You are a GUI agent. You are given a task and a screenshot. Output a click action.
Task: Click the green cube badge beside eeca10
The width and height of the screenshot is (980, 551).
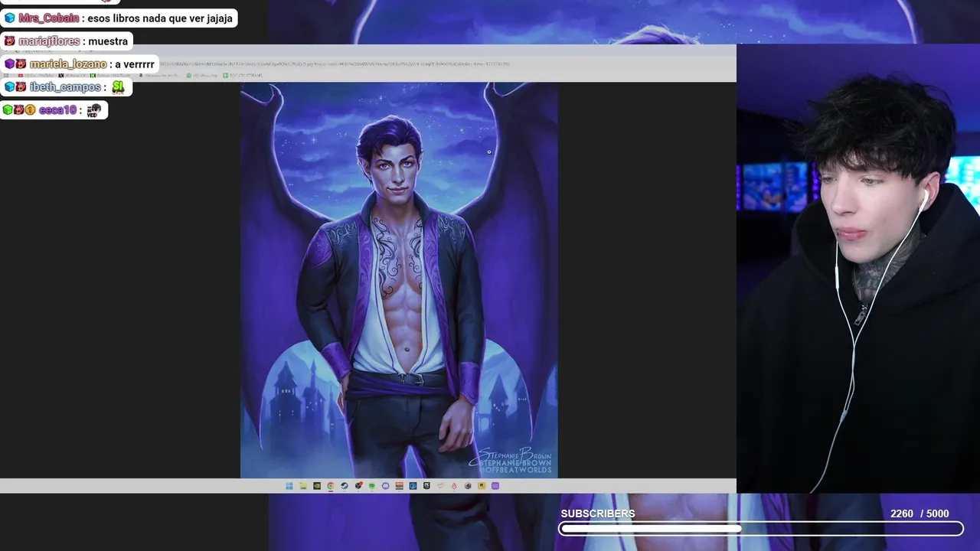point(8,110)
